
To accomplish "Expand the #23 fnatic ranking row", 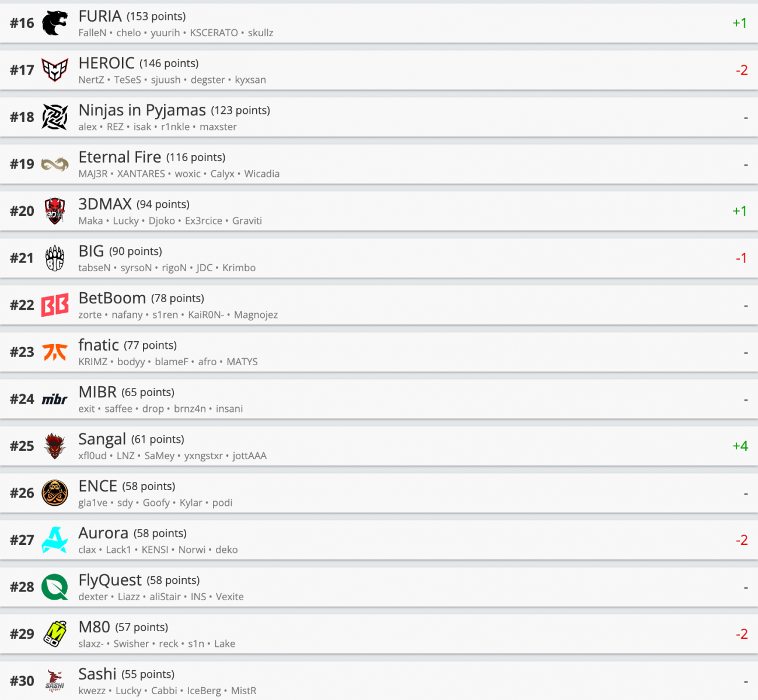I will tap(379, 352).
